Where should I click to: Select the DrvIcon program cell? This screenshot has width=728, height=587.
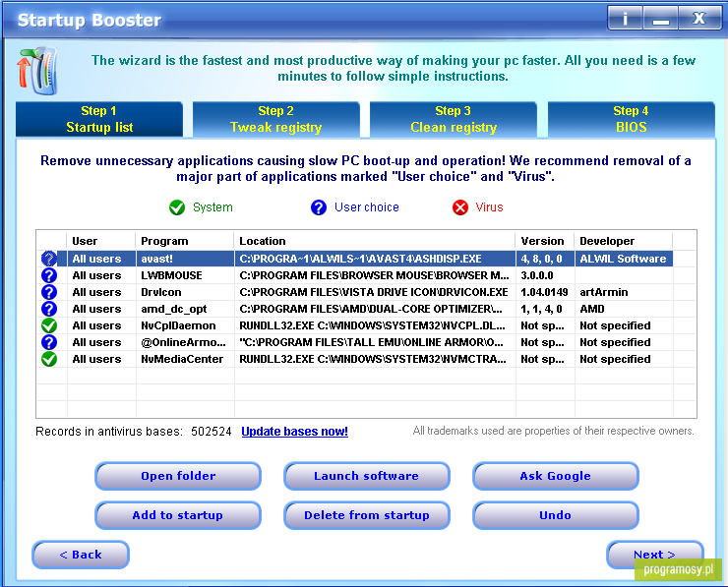[185, 292]
